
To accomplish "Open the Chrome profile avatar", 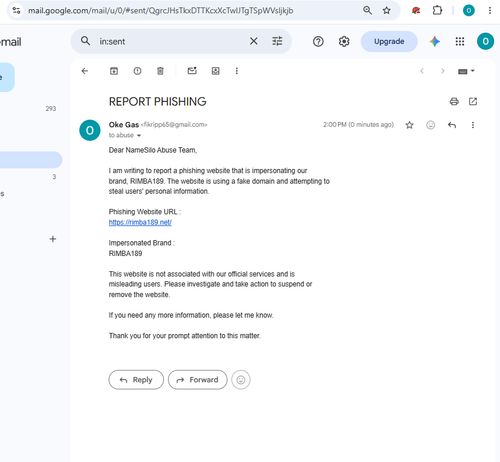I will pos(469,11).
